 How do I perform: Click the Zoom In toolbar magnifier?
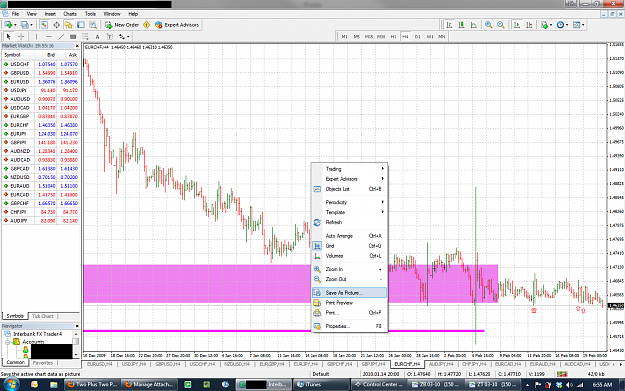point(488,25)
